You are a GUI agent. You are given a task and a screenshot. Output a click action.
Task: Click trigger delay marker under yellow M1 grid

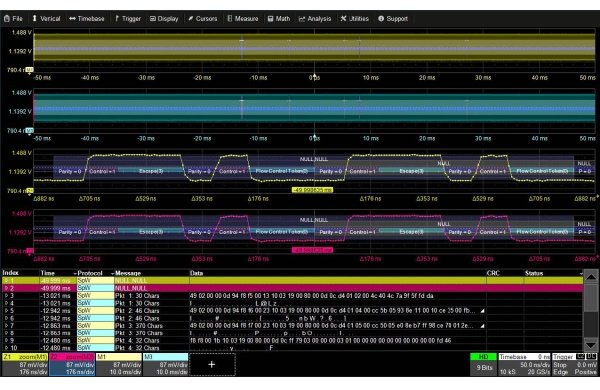pos(315,75)
